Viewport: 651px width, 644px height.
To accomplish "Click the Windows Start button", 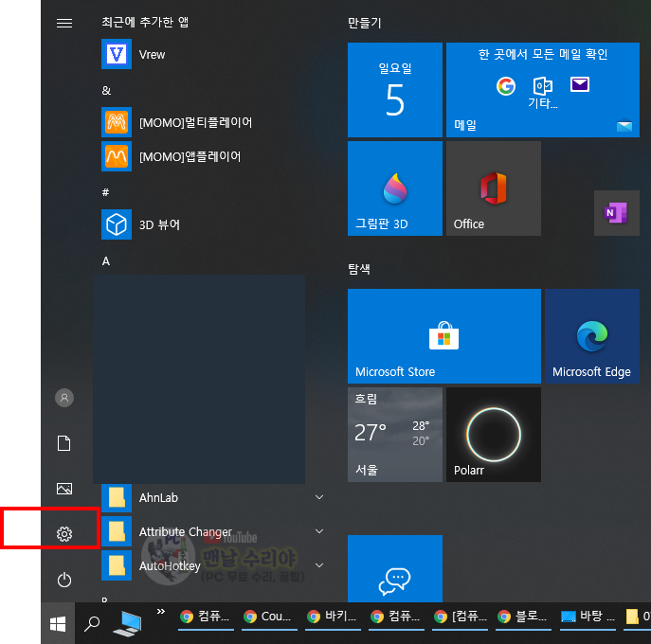I will tap(58, 624).
